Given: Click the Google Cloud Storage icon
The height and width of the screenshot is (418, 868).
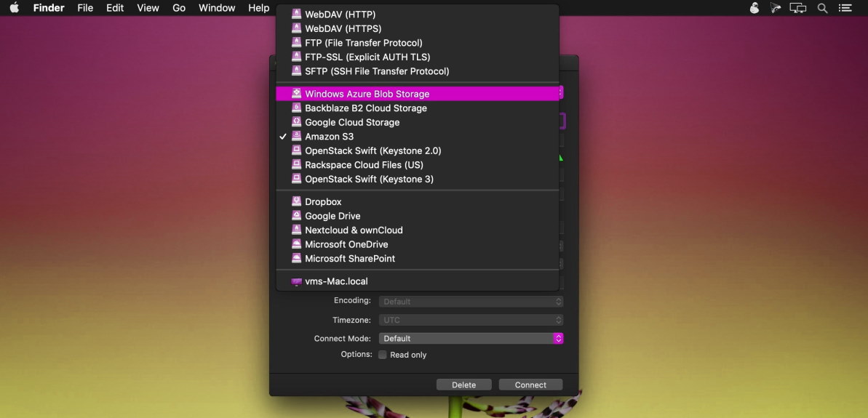Looking at the screenshot, I should point(296,122).
